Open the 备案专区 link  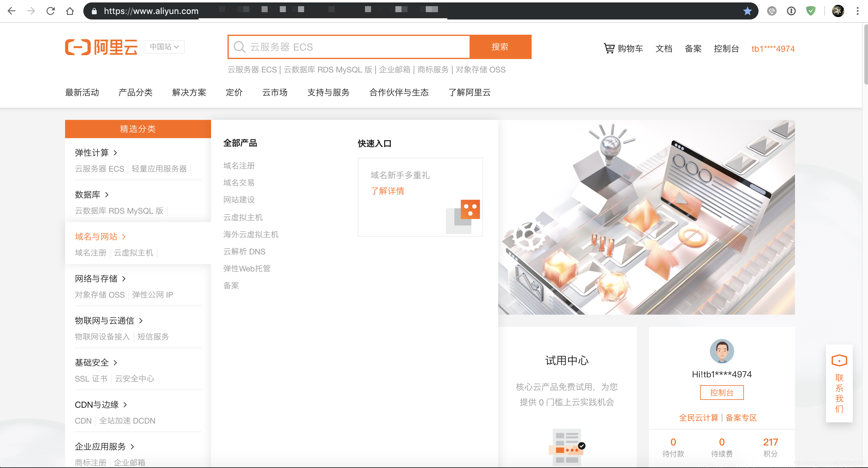741,418
